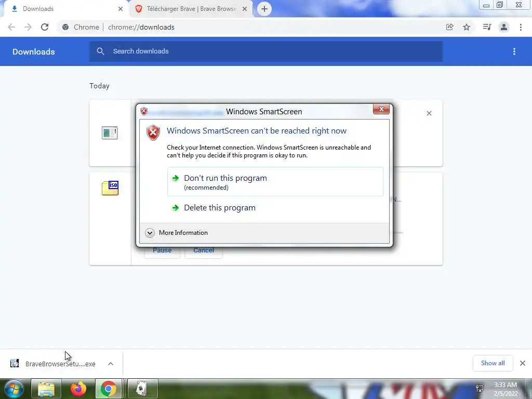Click the Today heading text

99,86
